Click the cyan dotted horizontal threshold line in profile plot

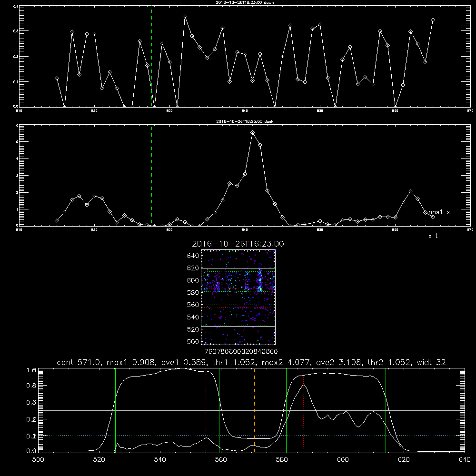(x=251, y=436)
